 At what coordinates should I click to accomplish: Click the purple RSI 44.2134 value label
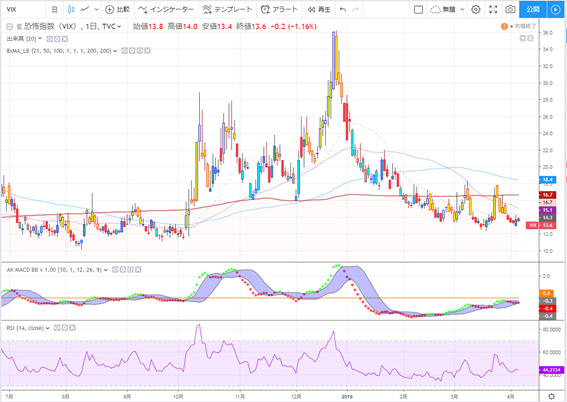551,370
